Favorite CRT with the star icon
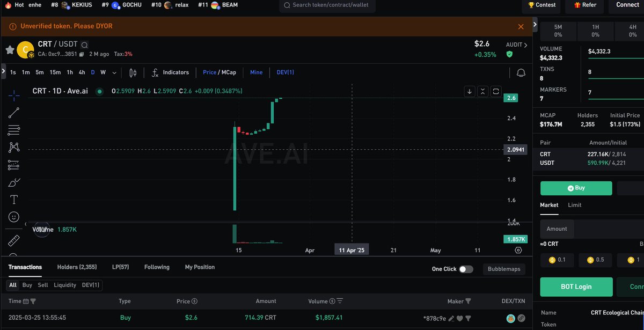 click(x=10, y=50)
